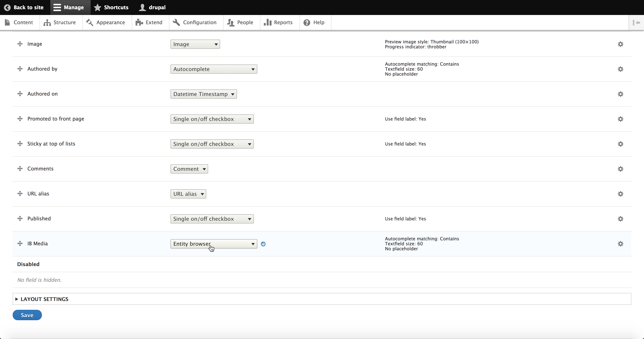Open the Published widget type dropdown

pyautogui.click(x=212, y=219)
